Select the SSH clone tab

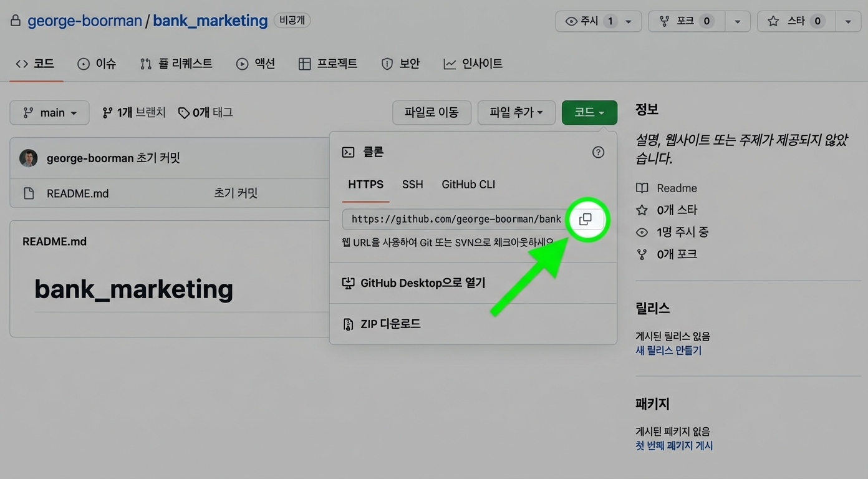coord(413,185)
